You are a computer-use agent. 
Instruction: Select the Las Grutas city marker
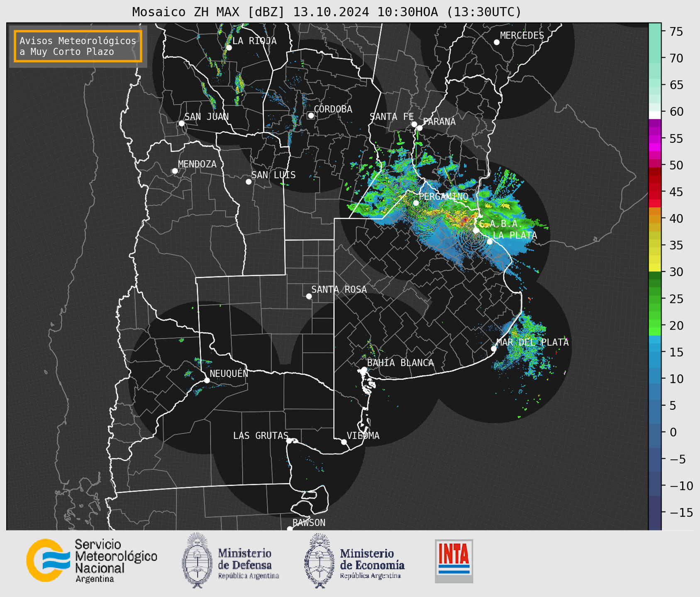(x=289, y=441)
